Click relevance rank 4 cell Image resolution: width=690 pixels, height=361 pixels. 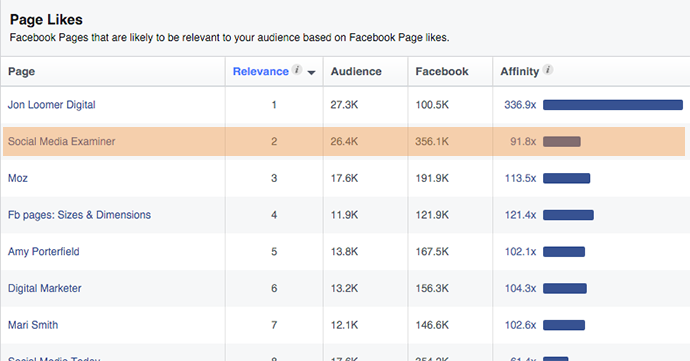[274, 215]
